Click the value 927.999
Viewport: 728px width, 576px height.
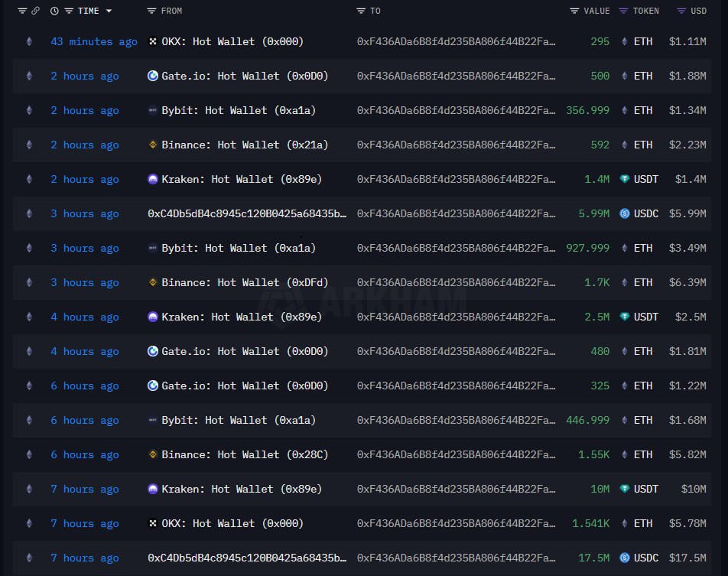click(x=587, y=248)
